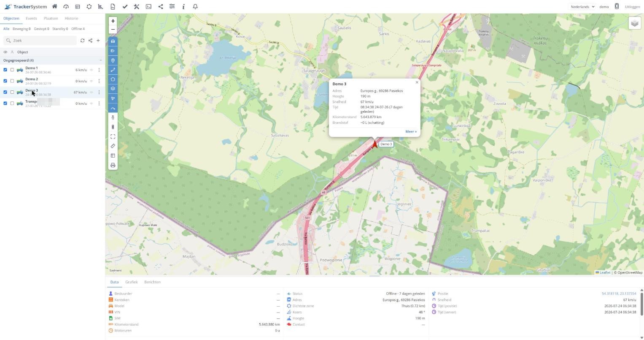This screenshot has height=340, width=644.
Task: Click the data panel scrollbar
Action: click(x=642, y=303)
